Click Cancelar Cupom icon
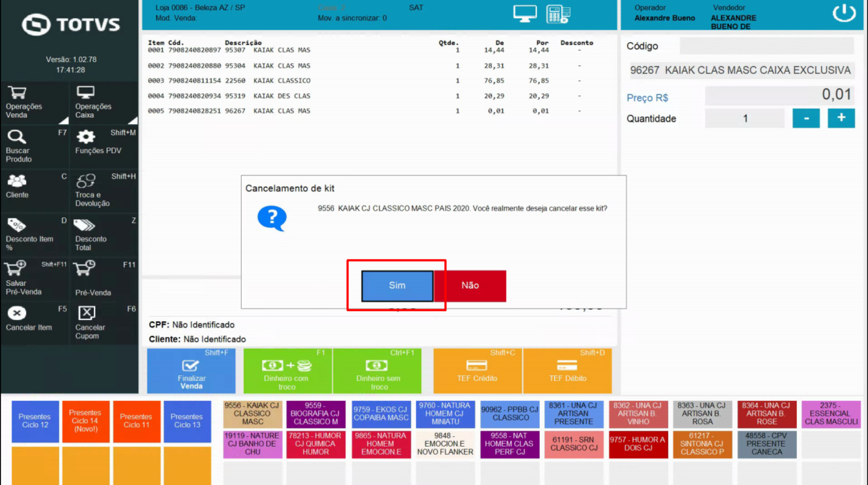 tap(86, 313)
